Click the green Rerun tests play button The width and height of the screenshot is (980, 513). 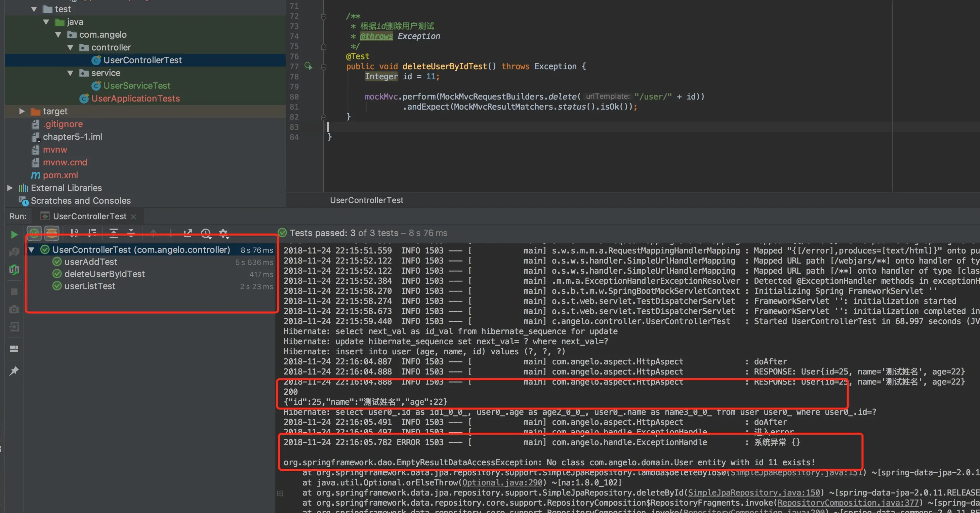pos(14,234)
